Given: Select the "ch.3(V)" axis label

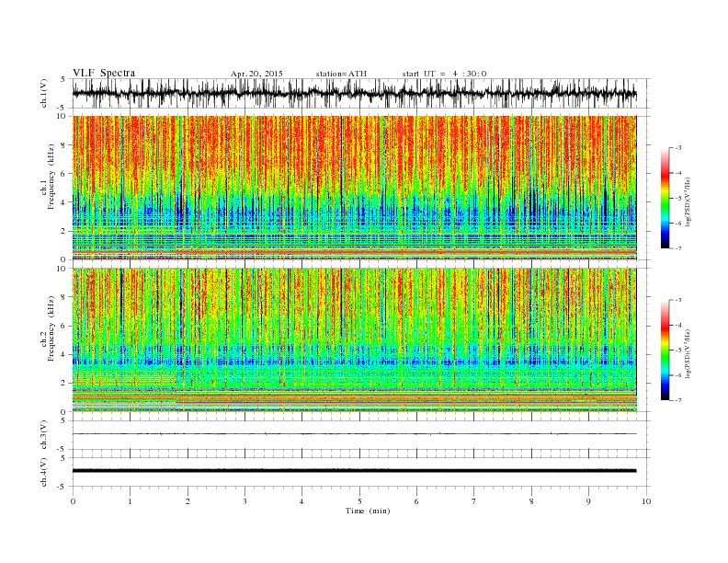Looking at the screenshot, I should [44, 435].
